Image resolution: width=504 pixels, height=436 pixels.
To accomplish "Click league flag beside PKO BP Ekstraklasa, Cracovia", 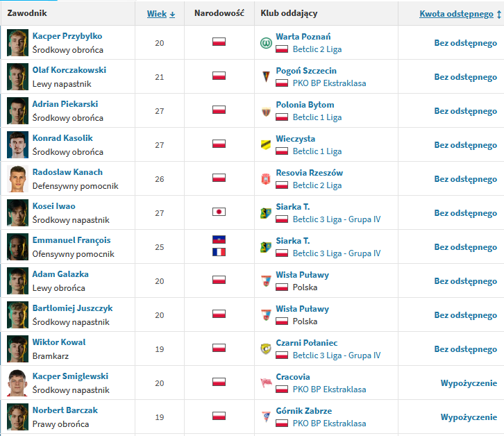I will 282,389.
